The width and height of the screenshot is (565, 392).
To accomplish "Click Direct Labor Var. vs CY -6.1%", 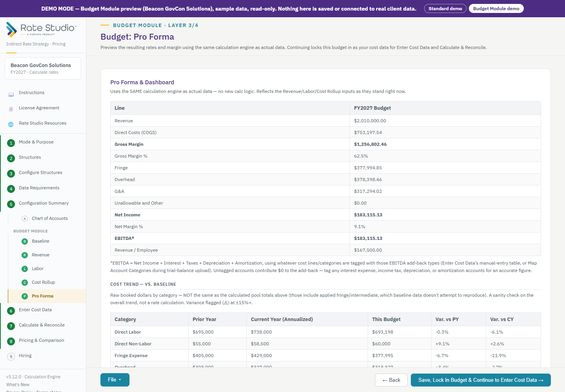I will pos(496,332).
